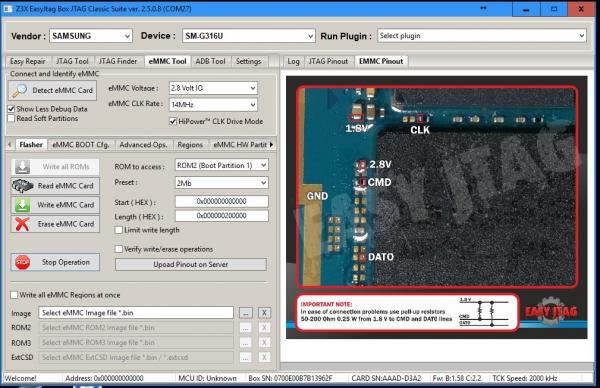
Task: Open the Regions sub-tab
Action: (190, 145)
